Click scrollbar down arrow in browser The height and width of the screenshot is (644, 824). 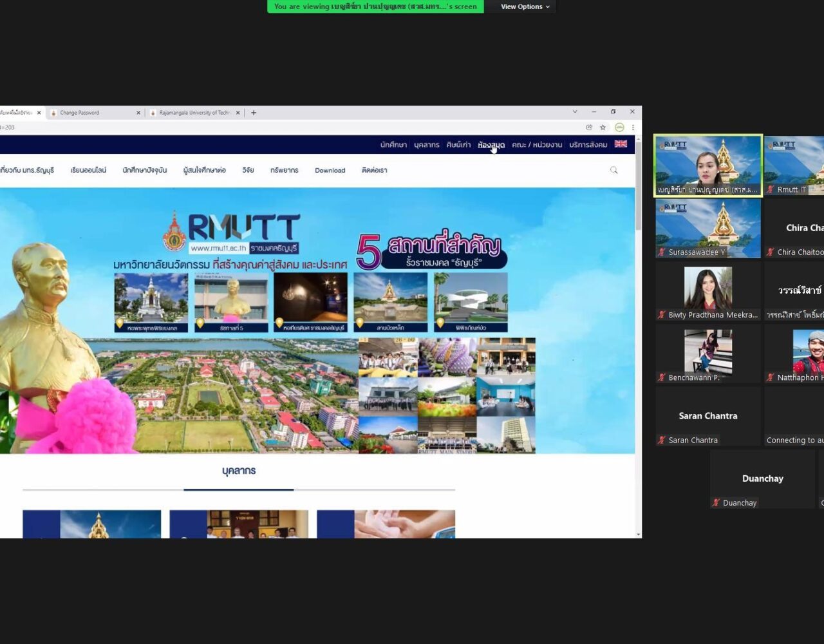[x=639, y=535]
